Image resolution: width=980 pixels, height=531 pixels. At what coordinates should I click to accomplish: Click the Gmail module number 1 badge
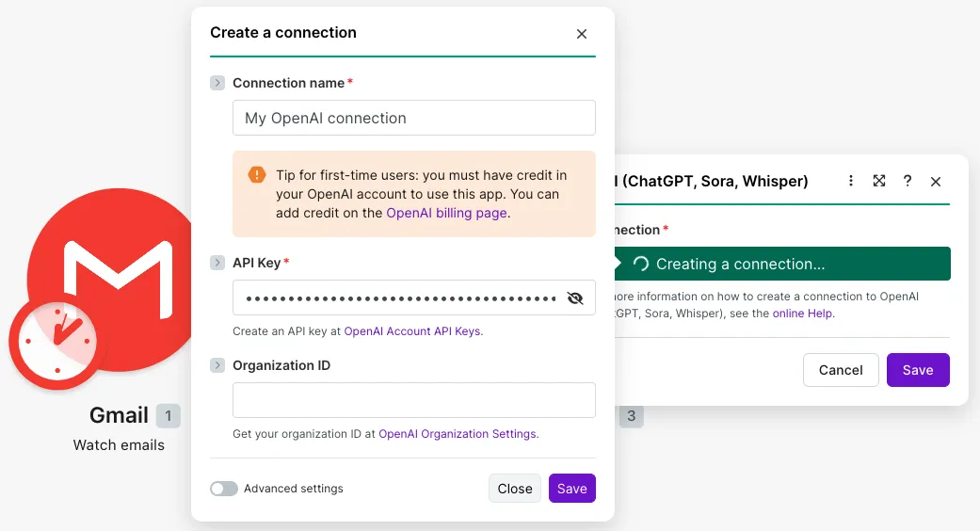(169, 416)
